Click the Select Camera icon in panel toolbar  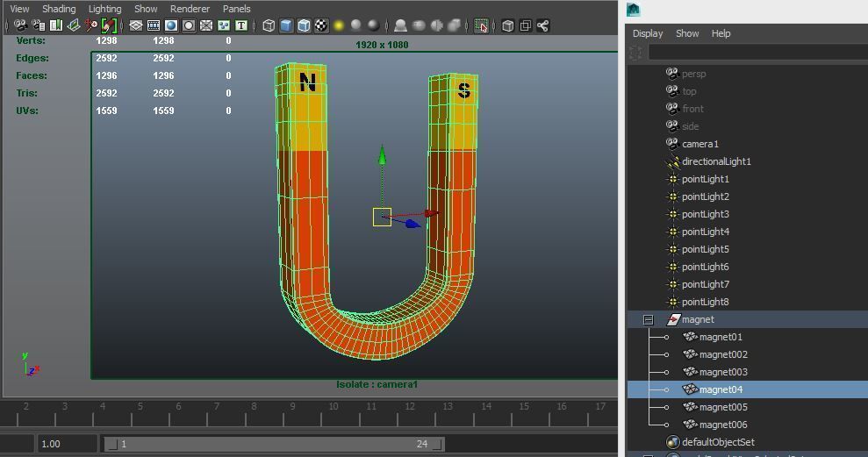point(21,25)
